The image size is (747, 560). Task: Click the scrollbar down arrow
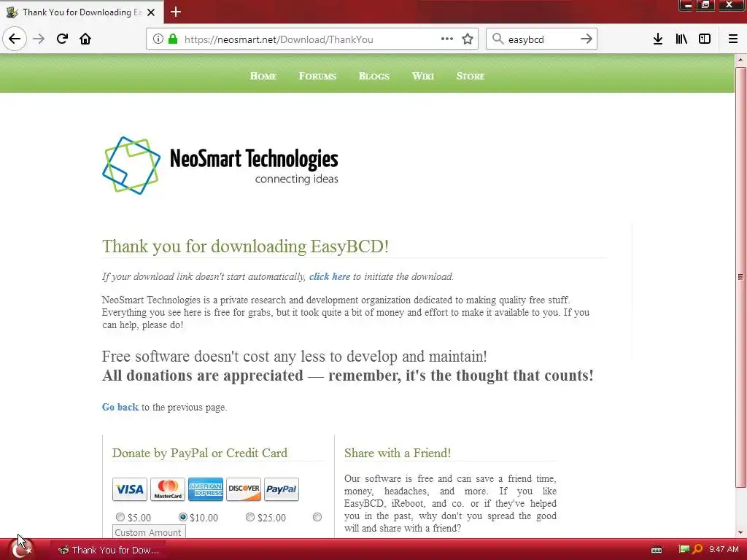click(740, 533)
